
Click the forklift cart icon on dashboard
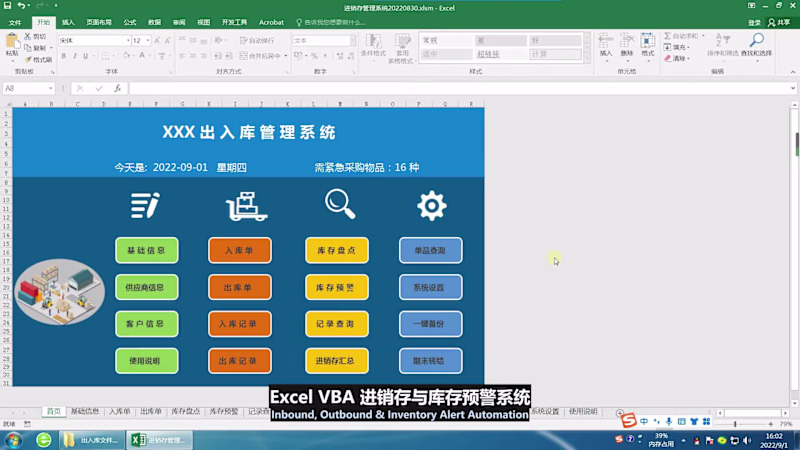[x=247, y=206]
